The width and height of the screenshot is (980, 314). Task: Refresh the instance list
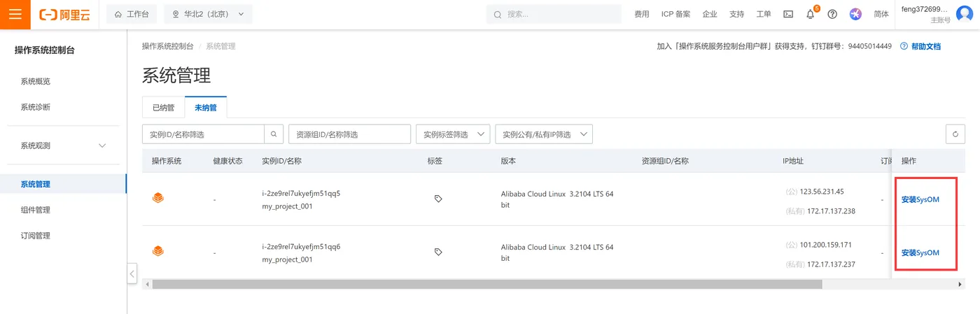955,134
